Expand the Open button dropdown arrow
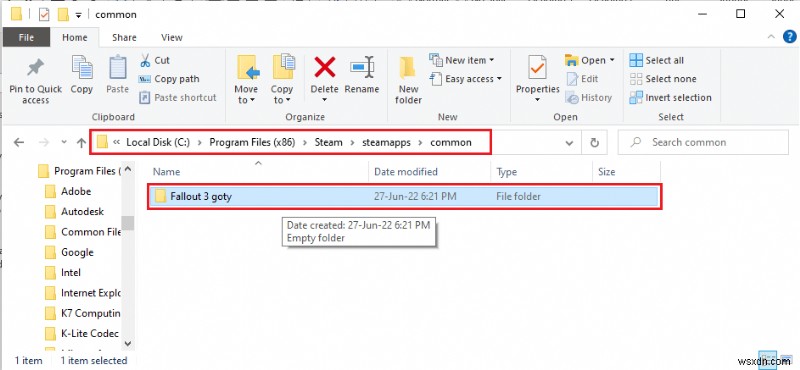 [612, 60]
